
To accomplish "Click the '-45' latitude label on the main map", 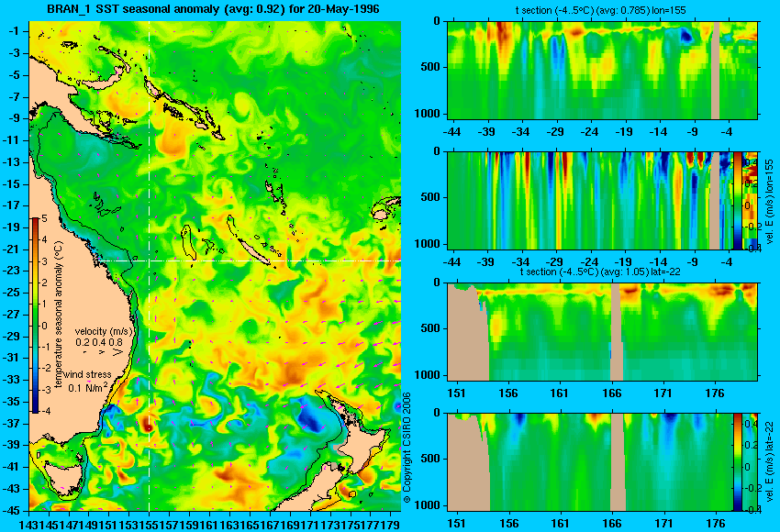I will click(x=13, y=511).
